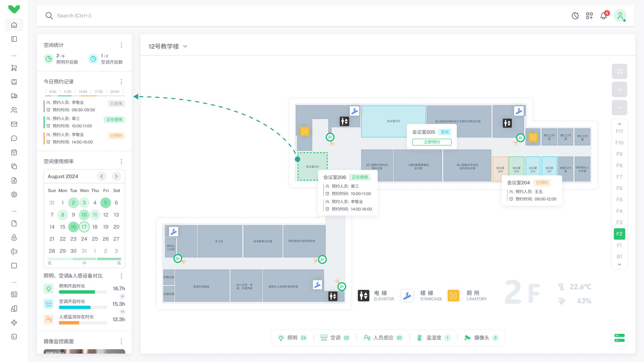Switch to floor F5
644x362 pixels.
click(619, 200)
